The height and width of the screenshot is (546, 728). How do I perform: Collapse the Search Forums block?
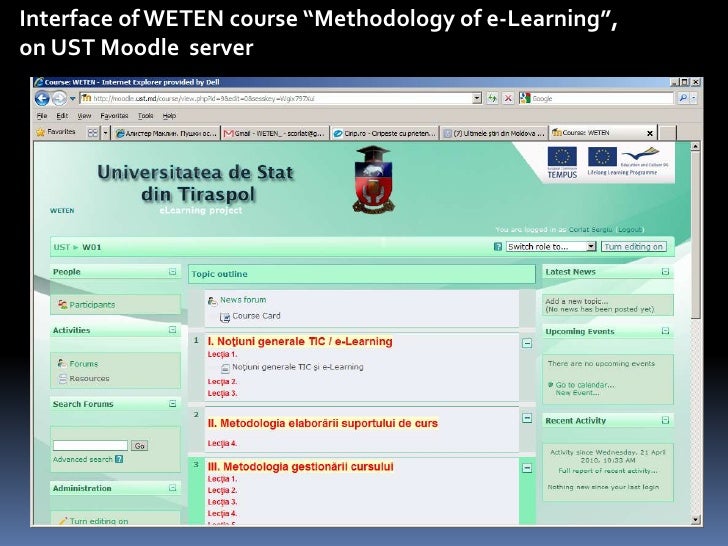(x=172, y=404)
